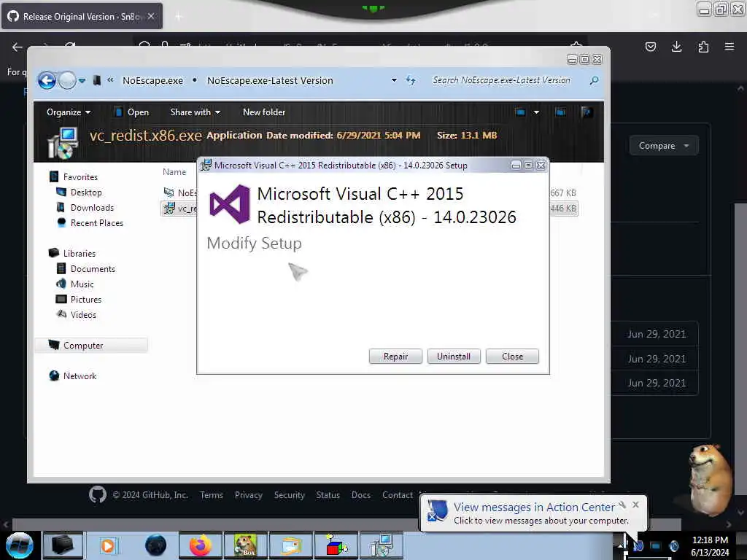Select the Release Original Version browser tab
The width and height of the screenshot is (747, 560).
click(82, 16)
